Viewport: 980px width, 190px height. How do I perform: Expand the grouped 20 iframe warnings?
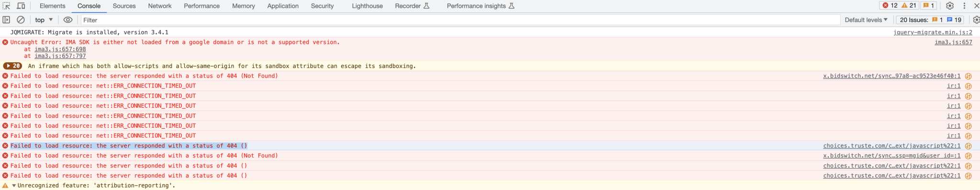pos(12,66)
